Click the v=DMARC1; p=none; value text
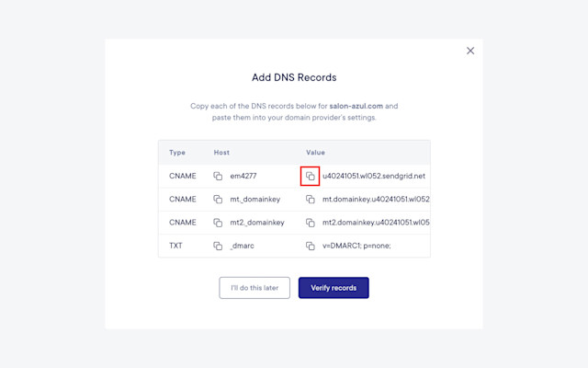This screenshot has width=588, height=368. (x=356, y=246)
